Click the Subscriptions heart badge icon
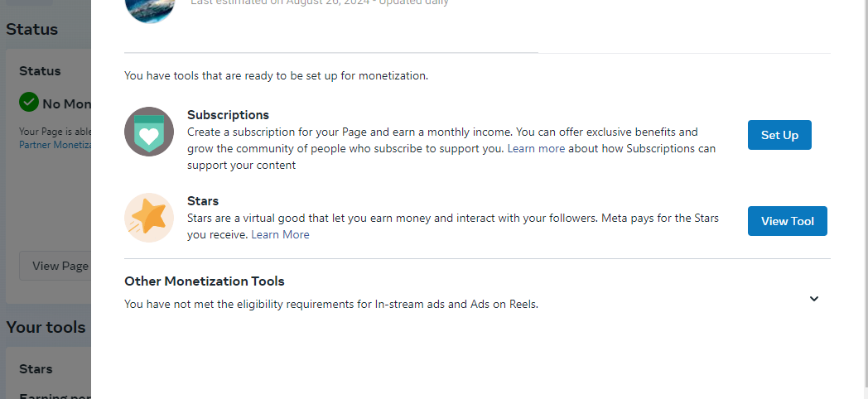The height and width of the screenshot is (399, 868). coord(149,132)
